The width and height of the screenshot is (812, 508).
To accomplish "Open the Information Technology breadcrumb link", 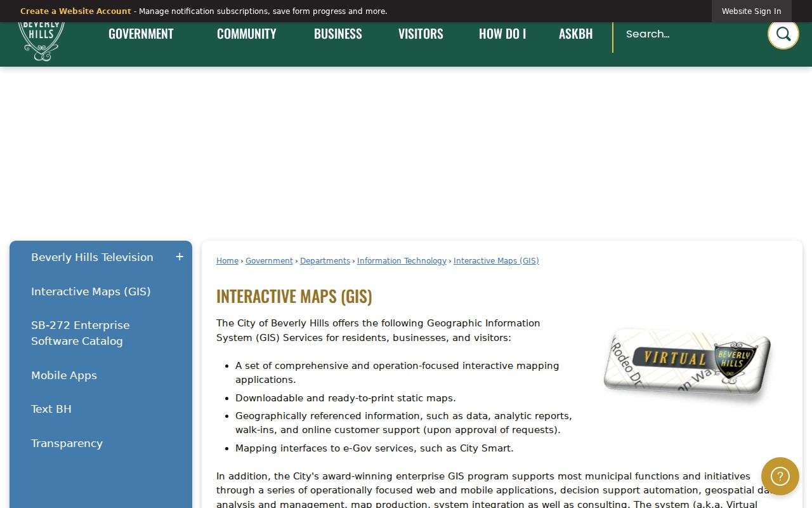I will (402, 261).
